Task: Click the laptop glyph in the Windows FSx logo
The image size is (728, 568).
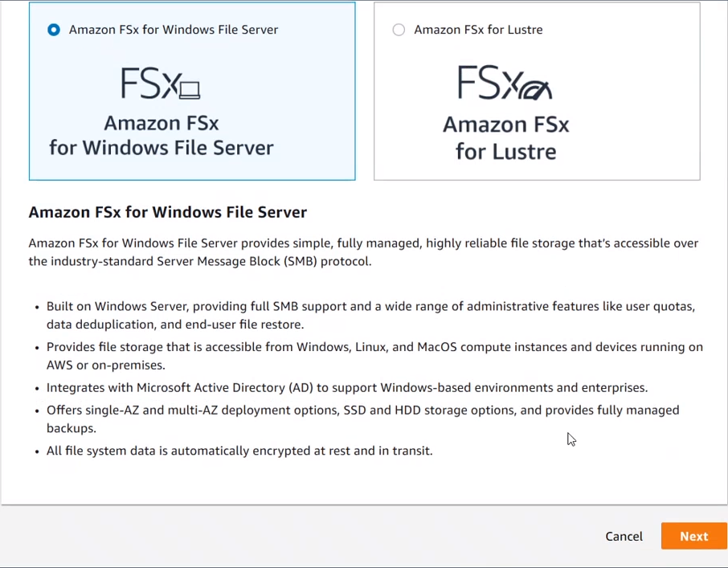Action: pos(190,88)
